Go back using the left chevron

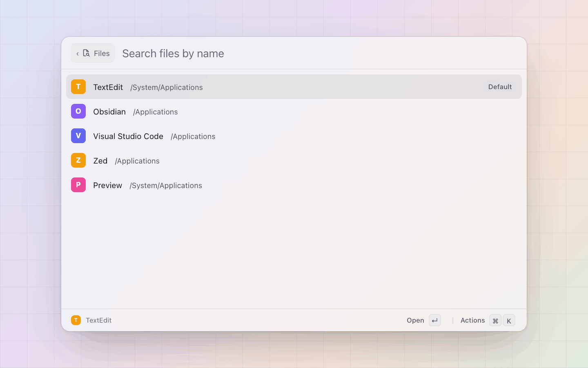point(78,54)
